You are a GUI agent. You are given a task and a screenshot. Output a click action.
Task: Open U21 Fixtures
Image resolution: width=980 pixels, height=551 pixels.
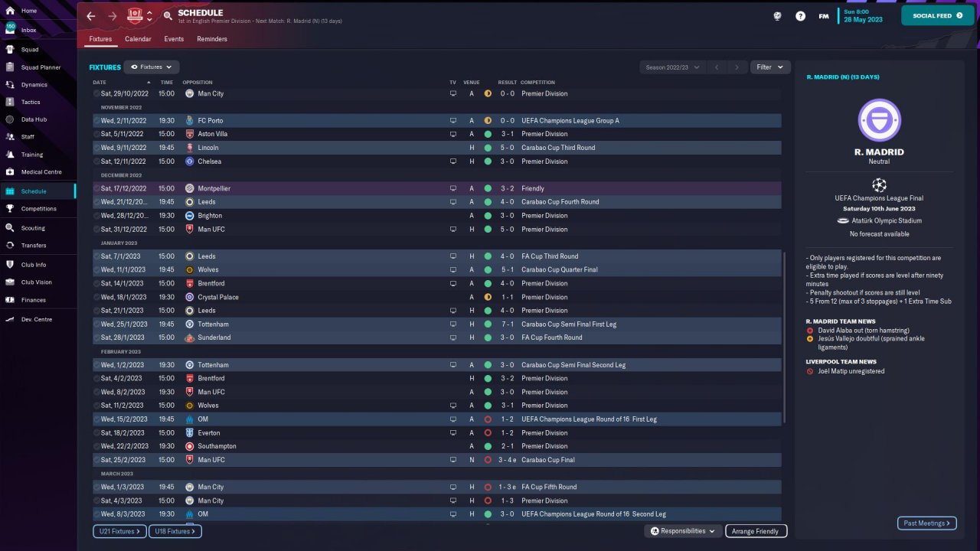119,531
